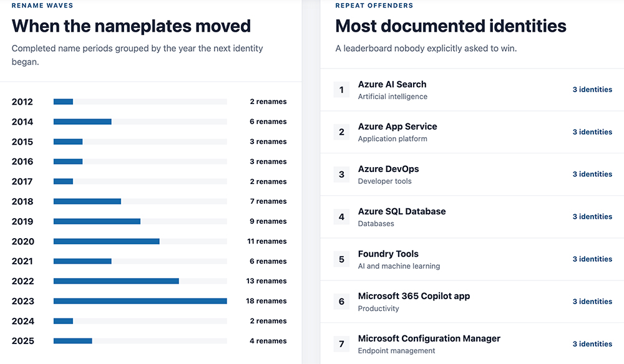Click the 2023 rename bar
The height and width of the screenshot is (364, 624).
140,301
